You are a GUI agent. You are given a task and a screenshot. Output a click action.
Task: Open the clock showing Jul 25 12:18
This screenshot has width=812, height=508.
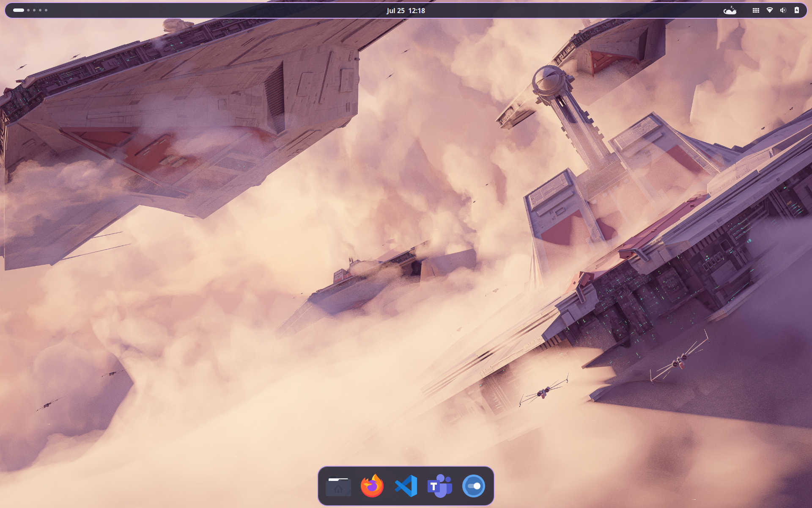[x=406, y=11]
